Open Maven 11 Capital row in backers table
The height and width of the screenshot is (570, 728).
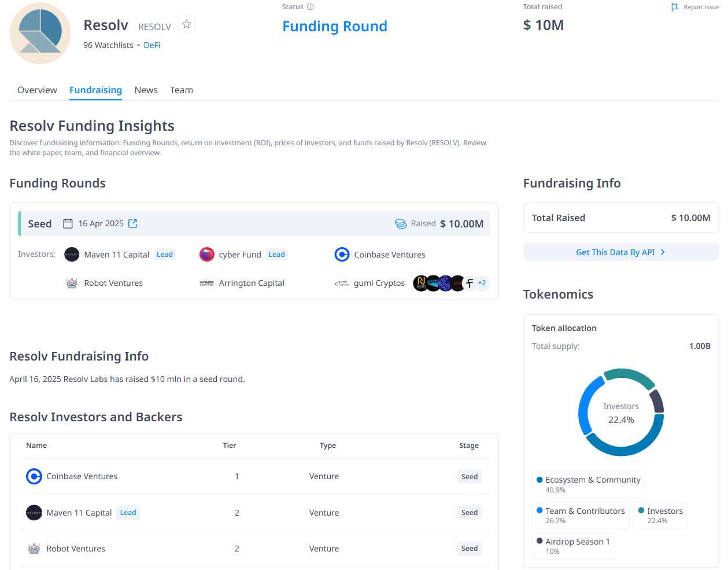[254, 513]
